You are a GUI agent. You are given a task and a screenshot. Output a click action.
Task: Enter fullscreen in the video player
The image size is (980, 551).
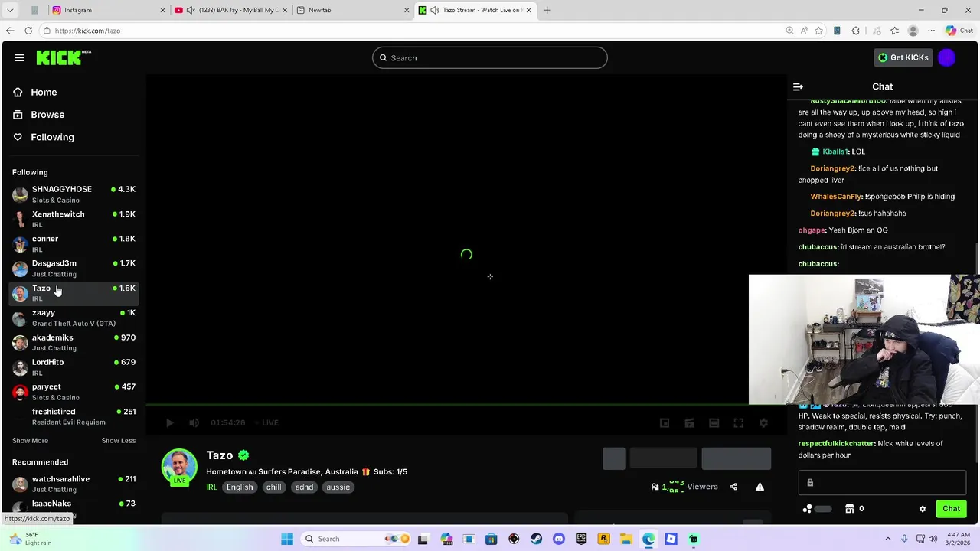(x=738, y=422)
